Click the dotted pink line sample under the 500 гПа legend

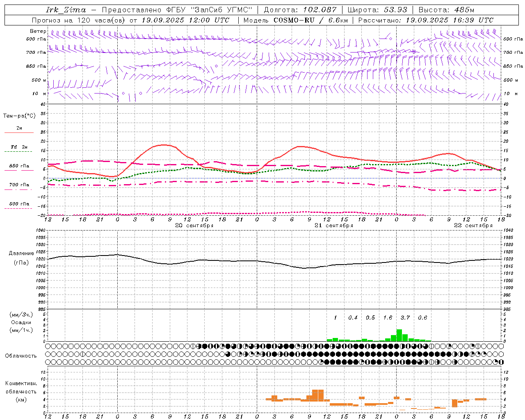click(18, 208)
